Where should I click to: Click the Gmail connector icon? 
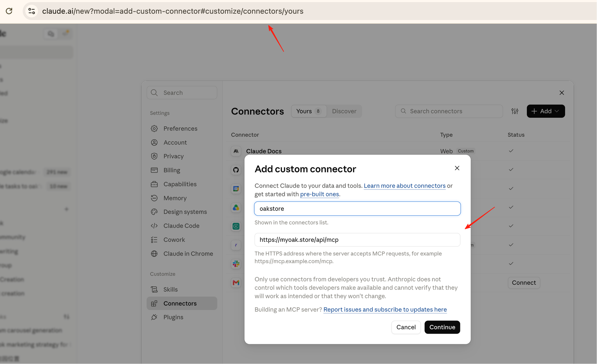(236, 283)
